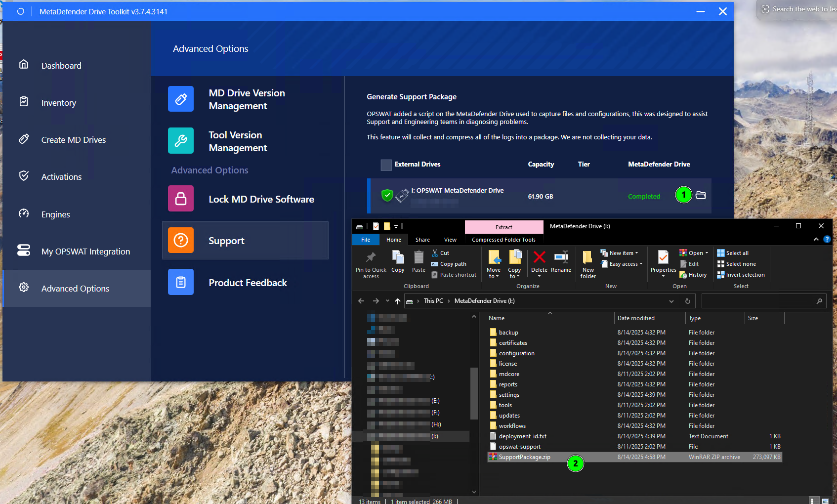
Task: Switch to the Home ribbon tab
Action: (x=394, y=240)
